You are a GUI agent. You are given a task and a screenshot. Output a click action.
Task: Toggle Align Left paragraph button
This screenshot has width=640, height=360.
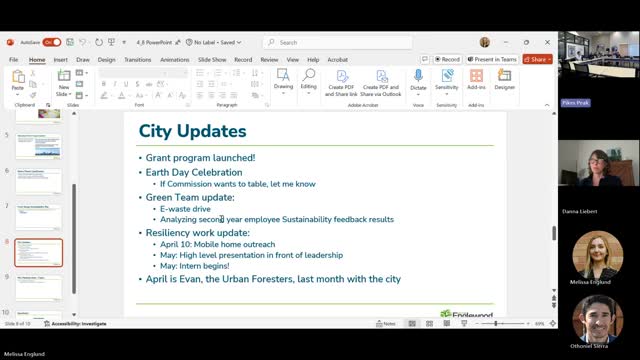200,96
